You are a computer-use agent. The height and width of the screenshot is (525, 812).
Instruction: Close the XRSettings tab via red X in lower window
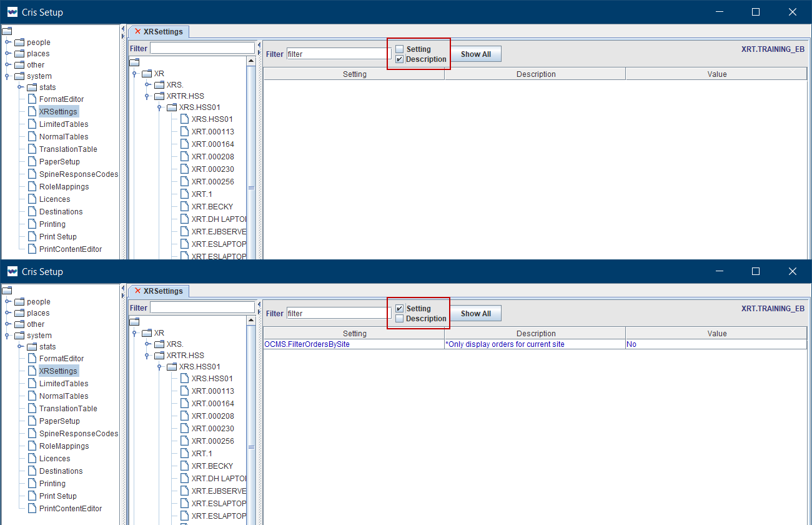(x=137, y=291)
